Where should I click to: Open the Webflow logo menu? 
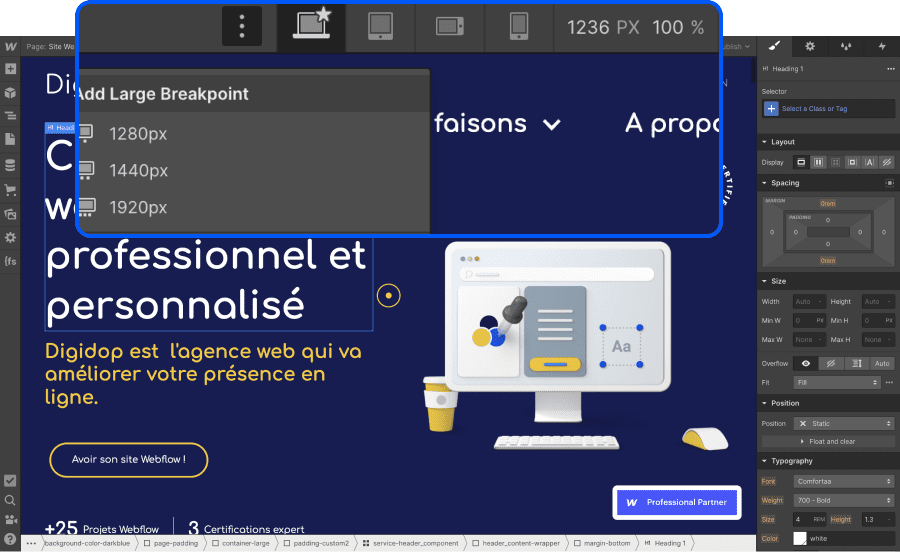pyautogui.click(x=10, y=46)
